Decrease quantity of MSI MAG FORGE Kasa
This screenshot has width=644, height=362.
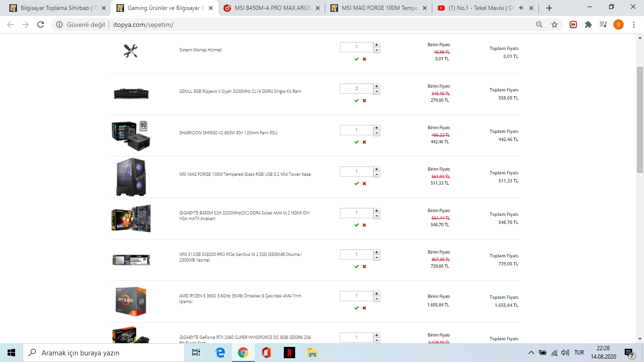point(377,174)
